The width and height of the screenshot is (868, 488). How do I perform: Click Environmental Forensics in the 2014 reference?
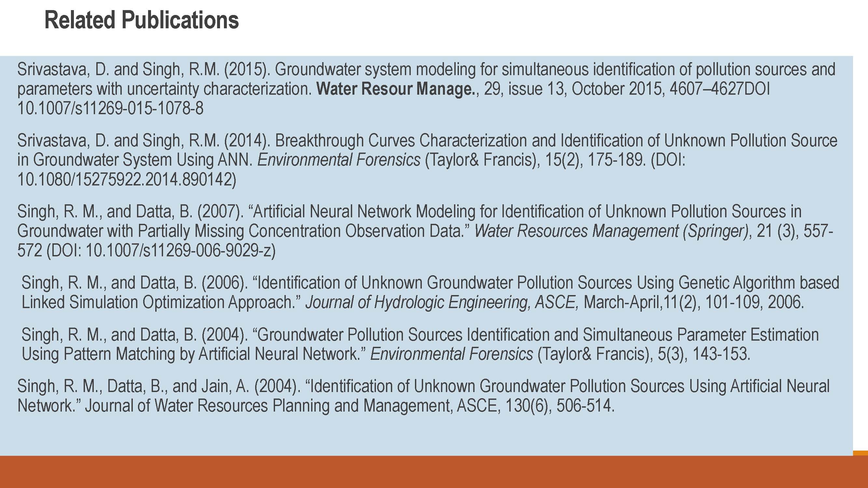tap(339, 160)
